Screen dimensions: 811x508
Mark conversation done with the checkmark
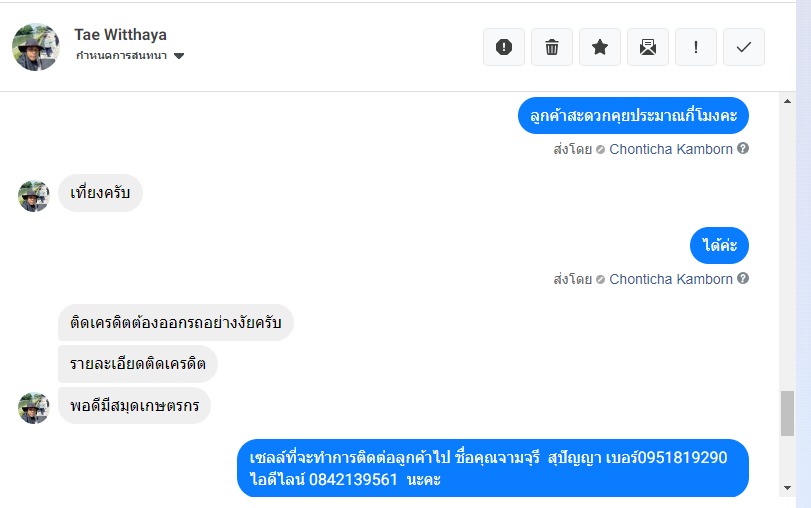click(x=744, y=47)
